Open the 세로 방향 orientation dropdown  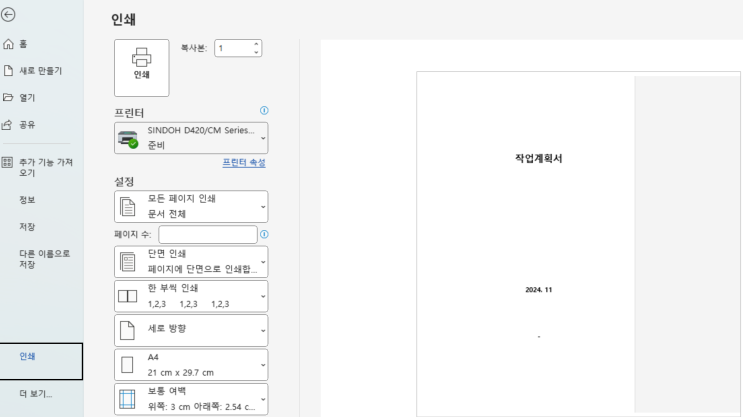click(191, 330)
